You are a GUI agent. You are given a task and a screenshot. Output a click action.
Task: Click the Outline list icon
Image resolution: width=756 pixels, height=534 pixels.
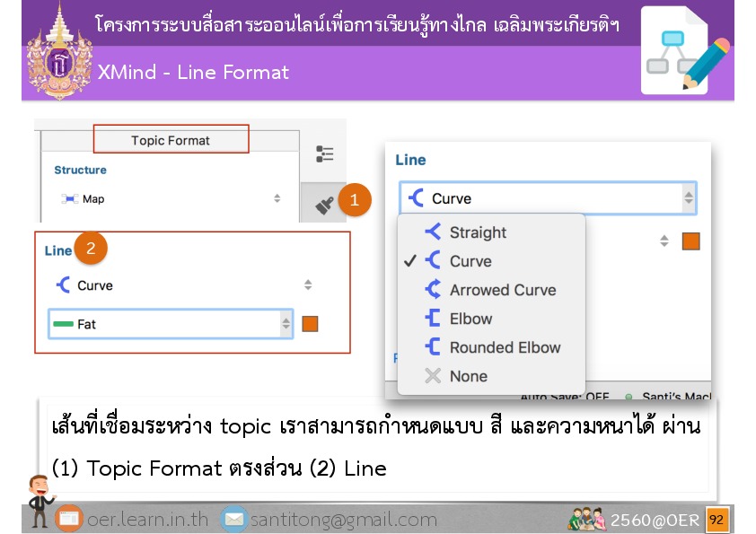coord(325,154)
